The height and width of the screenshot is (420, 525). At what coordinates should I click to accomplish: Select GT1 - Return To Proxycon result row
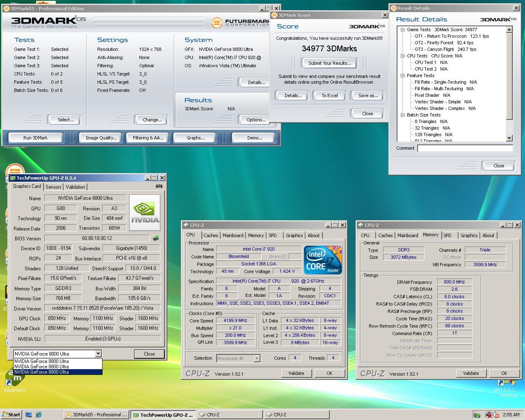tap(452, 36)
